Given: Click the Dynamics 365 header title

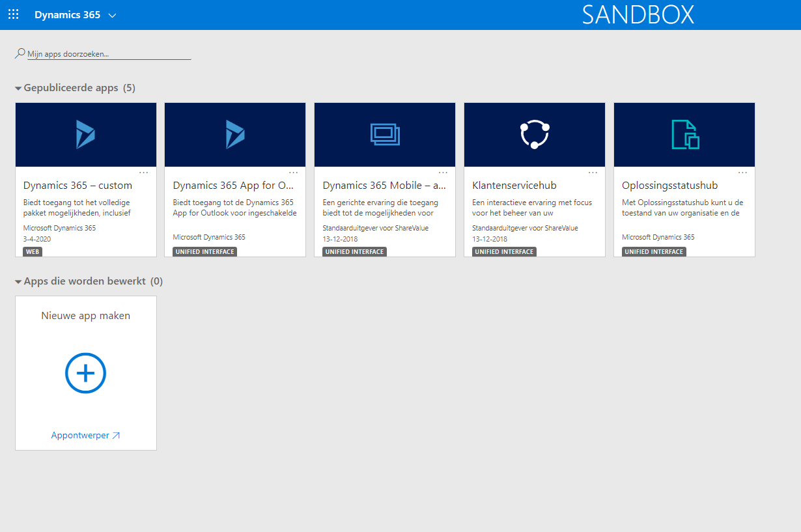Looking at the screenshot, I should [x=68, y=14].
